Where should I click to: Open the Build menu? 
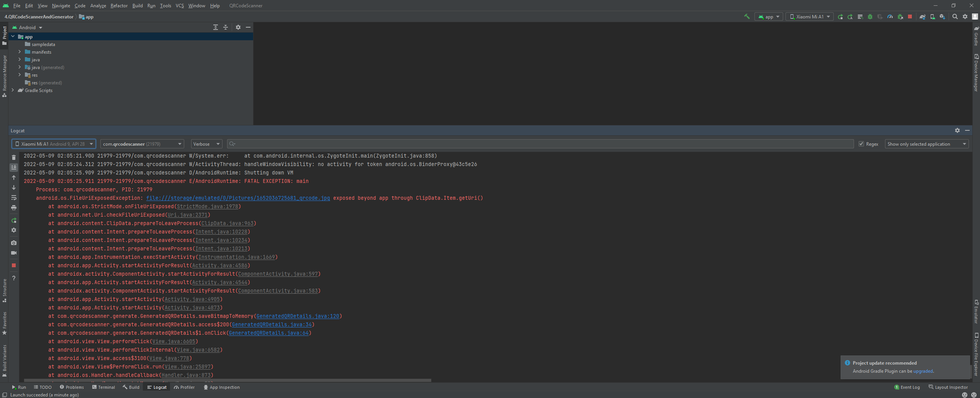click(137, 5)
